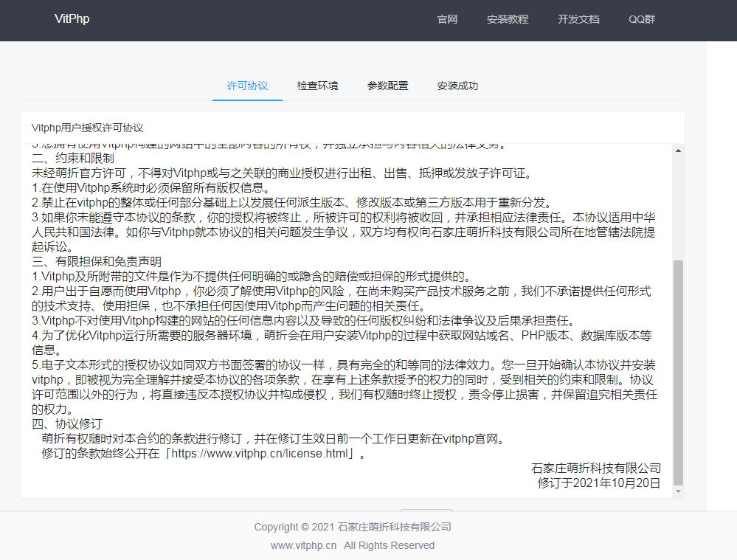Viewport: 737px width, 560px height.
Task: Click the line 1.在使用Vitphp系统时必须保留所有版权信息
Action: [x=152, y=187]
